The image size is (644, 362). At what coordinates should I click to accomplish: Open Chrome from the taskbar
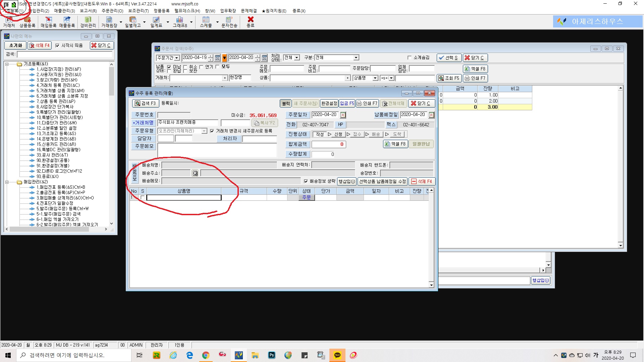click(x=206, y=355)
